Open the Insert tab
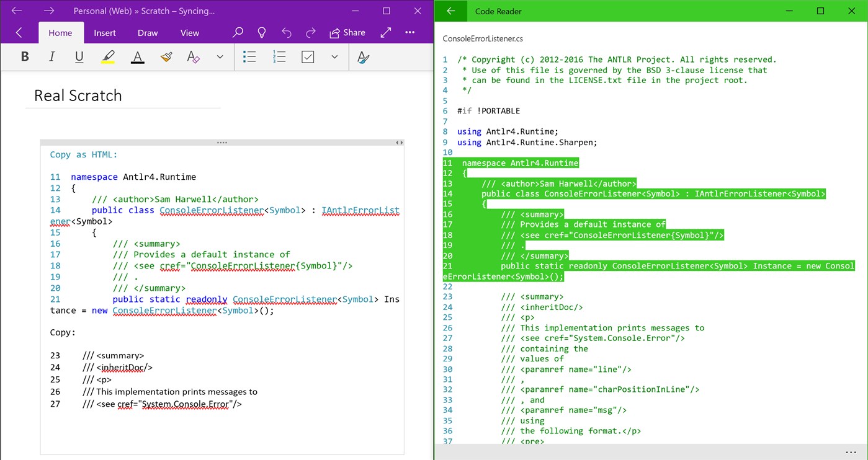 105,33
